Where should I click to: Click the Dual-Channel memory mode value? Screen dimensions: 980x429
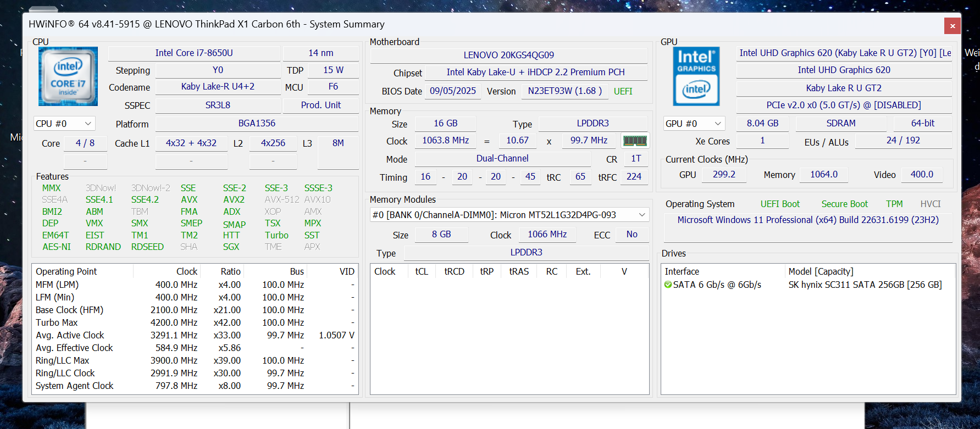(502, 159)
